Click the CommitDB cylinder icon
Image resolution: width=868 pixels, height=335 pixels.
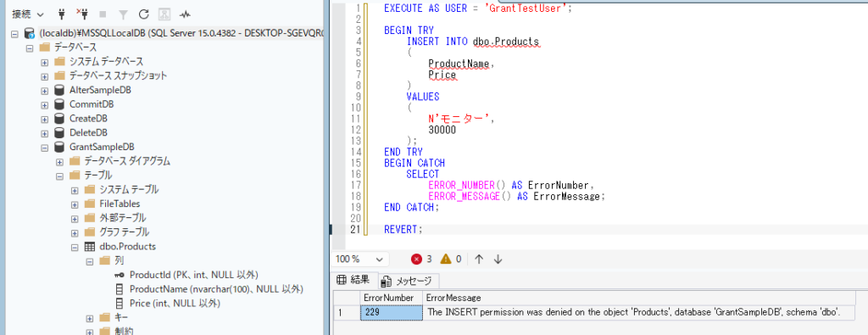click(59, 104)
